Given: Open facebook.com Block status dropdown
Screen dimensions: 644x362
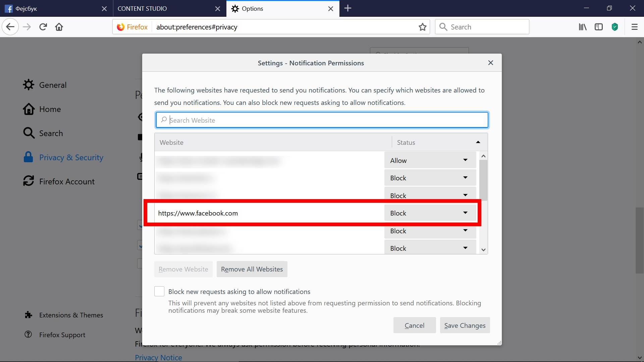Looking at the screenshot, I should coord(430,213).
